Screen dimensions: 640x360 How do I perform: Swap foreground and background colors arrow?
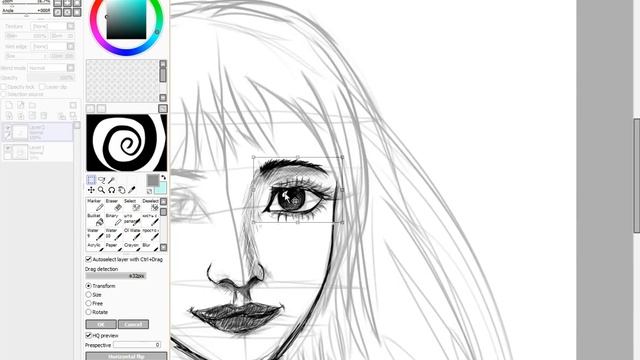coord(164,177)
